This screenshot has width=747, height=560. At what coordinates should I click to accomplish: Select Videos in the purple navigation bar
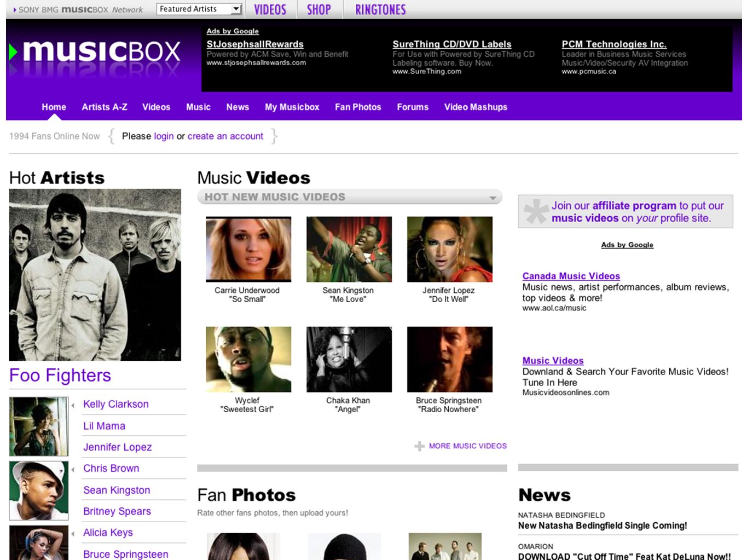coord(157,107)
